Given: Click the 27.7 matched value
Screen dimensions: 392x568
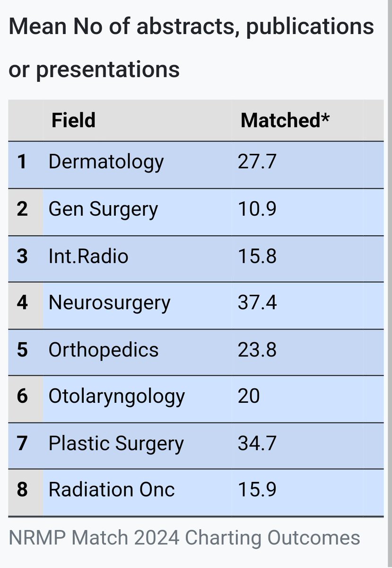Looking at the screenshot, I should click(x=257, y=163).
